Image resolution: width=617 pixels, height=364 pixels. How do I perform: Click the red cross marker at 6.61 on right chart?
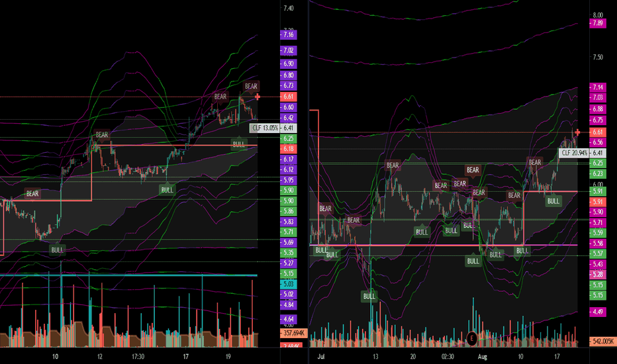(577, 132)
